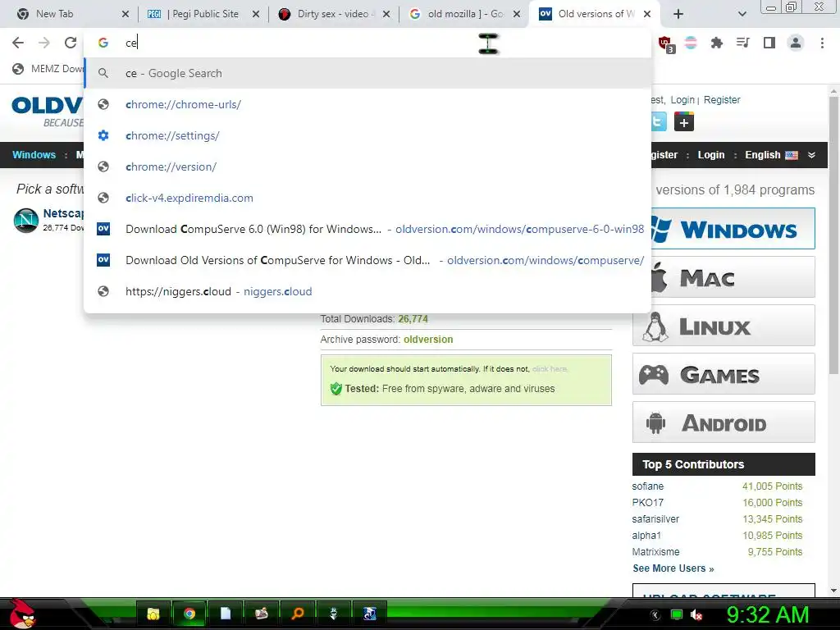Image resolution: width=840 pixels, height=630 pixels.
Task: Click the green monitor tray icon
Action: [677, 615]
